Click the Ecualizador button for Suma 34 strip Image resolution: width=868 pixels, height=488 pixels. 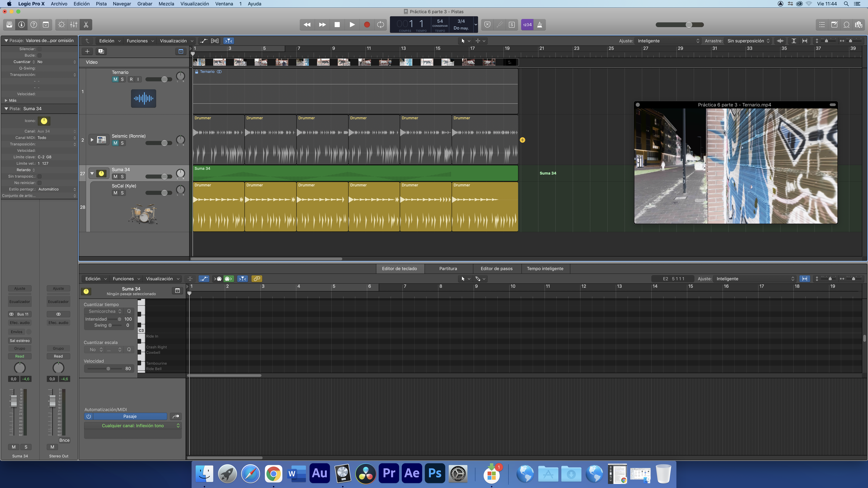tap(19, 301)
